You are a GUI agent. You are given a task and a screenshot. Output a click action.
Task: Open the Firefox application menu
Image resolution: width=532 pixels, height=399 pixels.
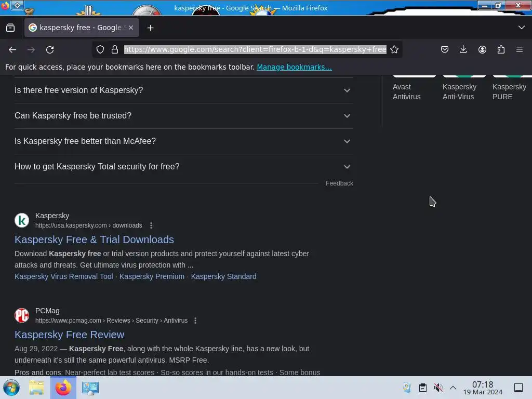click(520, 49)
